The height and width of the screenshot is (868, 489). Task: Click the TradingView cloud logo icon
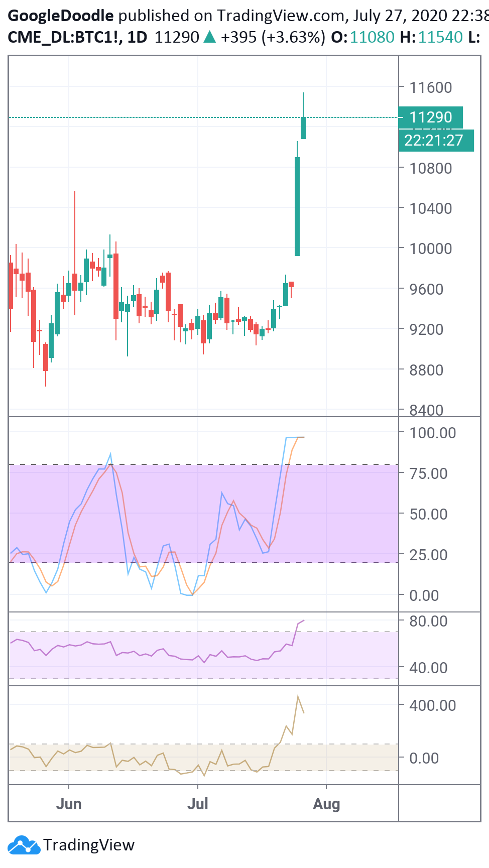24,845
